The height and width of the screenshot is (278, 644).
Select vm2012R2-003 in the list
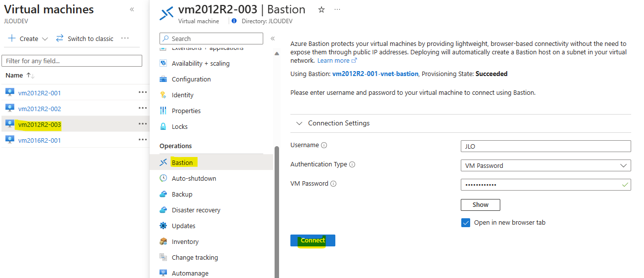pos(40,124)
